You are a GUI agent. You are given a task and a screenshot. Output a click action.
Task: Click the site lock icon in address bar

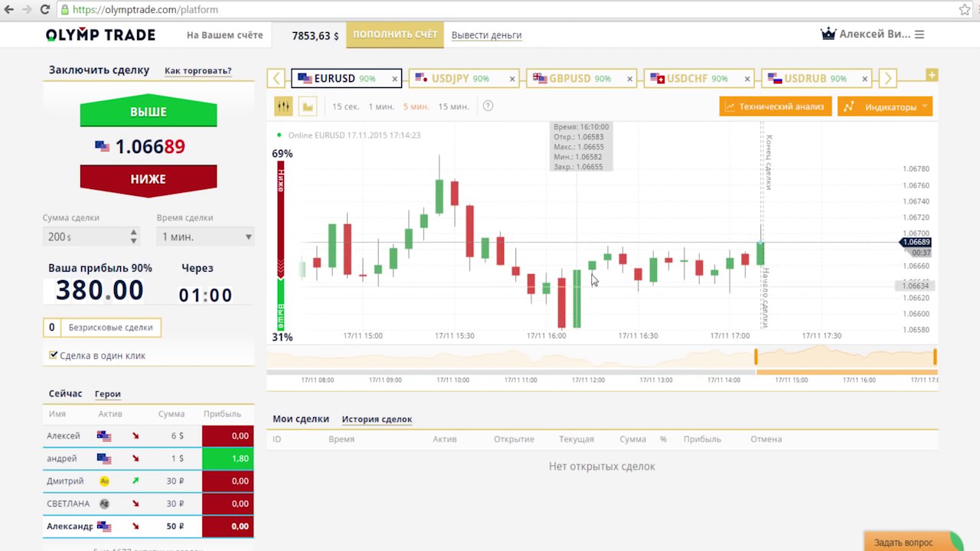click(x=64, y=10)
